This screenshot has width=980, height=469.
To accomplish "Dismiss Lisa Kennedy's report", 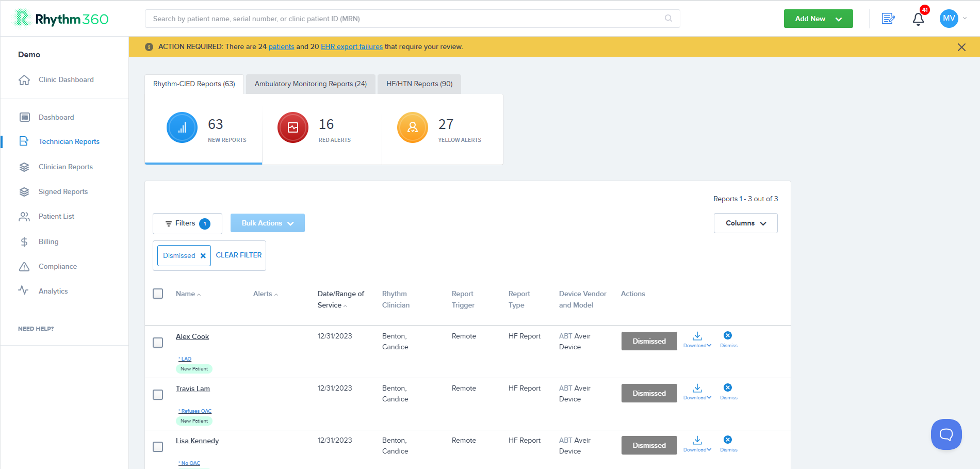I will point(728,444).
